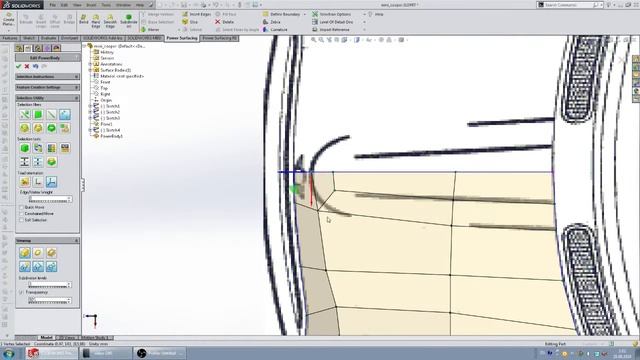The height and width of the screenshot is (360, 640).
Task: Click the last triad orientation axis icon
Action: (51, 182)
